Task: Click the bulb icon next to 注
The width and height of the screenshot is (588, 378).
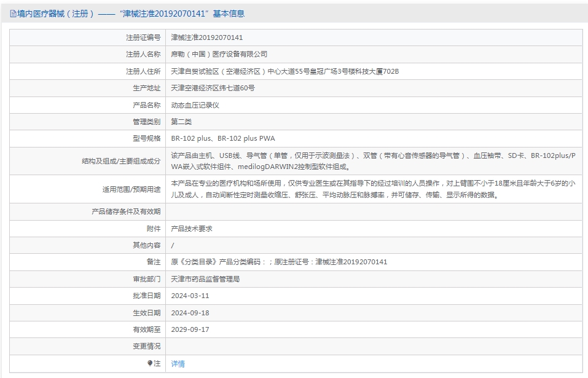Action: pyautogui.click(x=150, y=363)
